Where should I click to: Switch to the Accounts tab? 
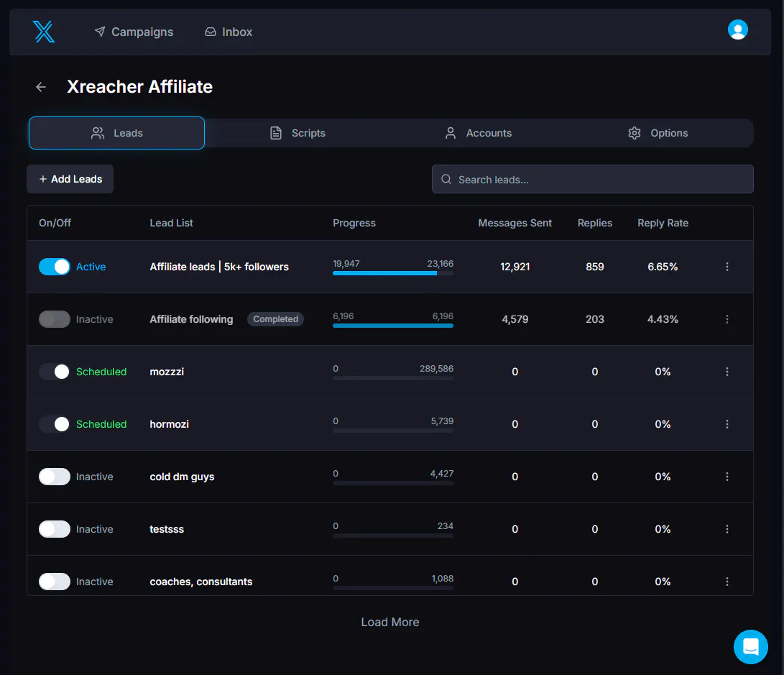click(x=478, y=133)
